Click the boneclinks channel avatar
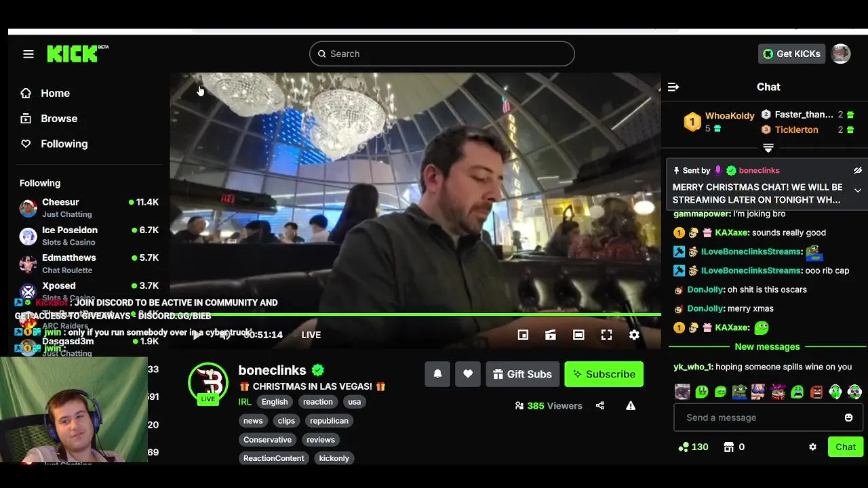This screenshot has height=488, width=868. [208, 382]
